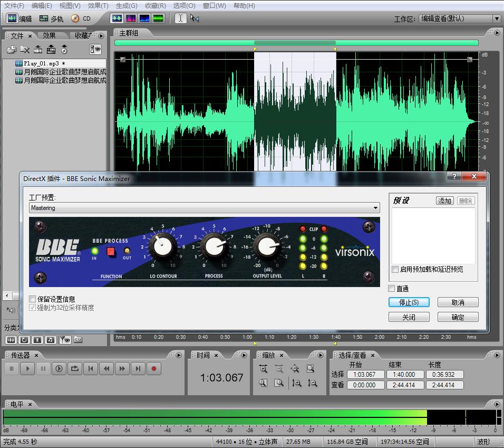Toggle the red BBE Process switch
Screen dimensions: 504x448
point(111,252)
